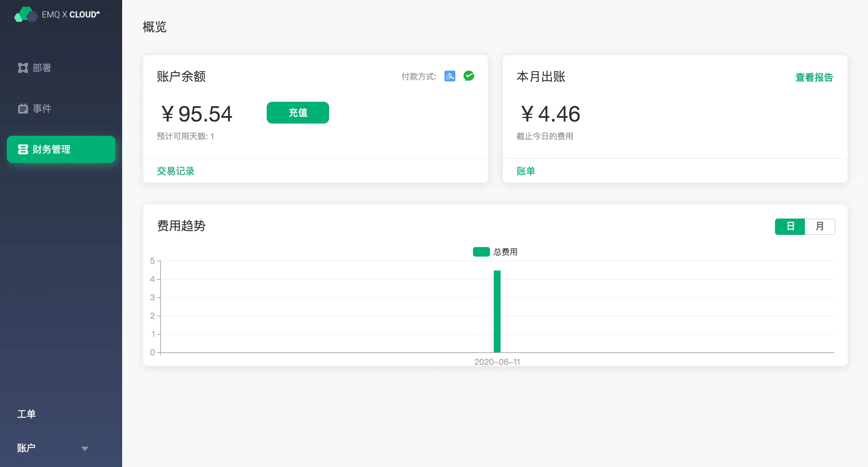Open the 账户 account menu item
This screenshot has width=868, height=467.
[26, 448]
